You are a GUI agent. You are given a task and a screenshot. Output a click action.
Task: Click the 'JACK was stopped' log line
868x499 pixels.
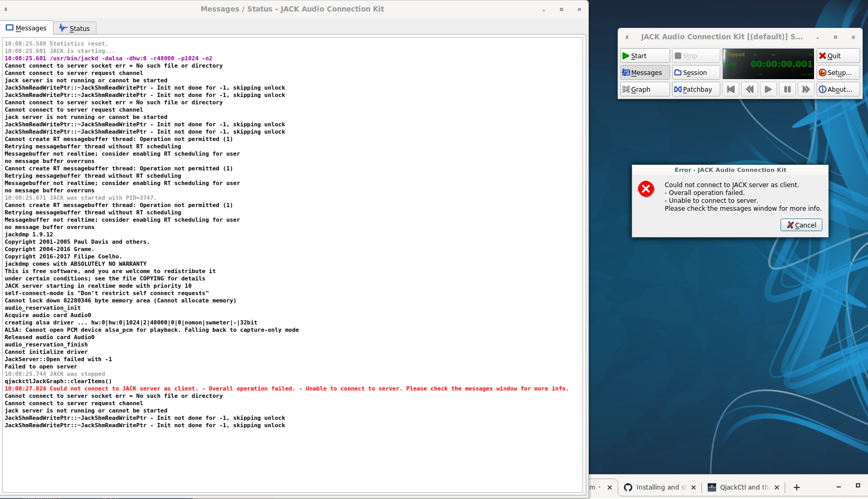click(55, 374)
